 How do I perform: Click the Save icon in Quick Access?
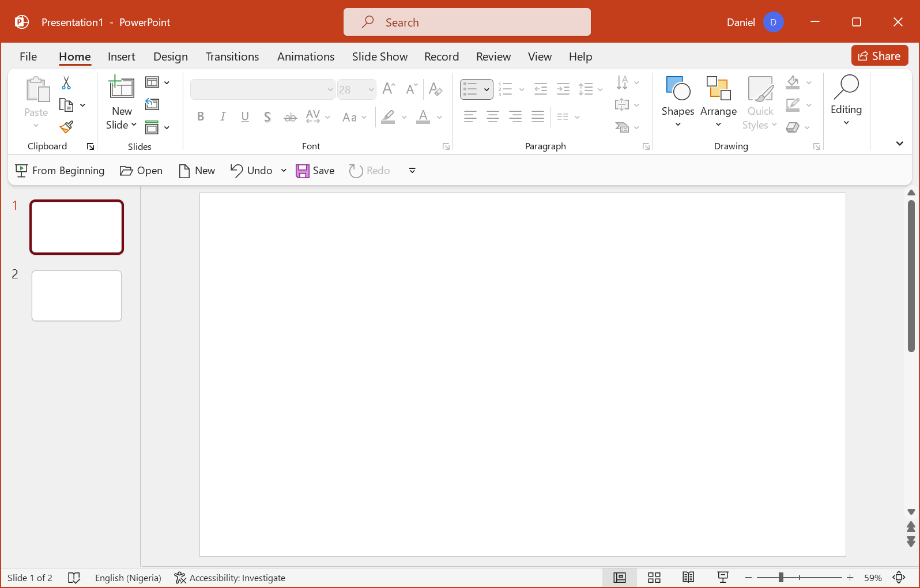(x=315, y=171)
